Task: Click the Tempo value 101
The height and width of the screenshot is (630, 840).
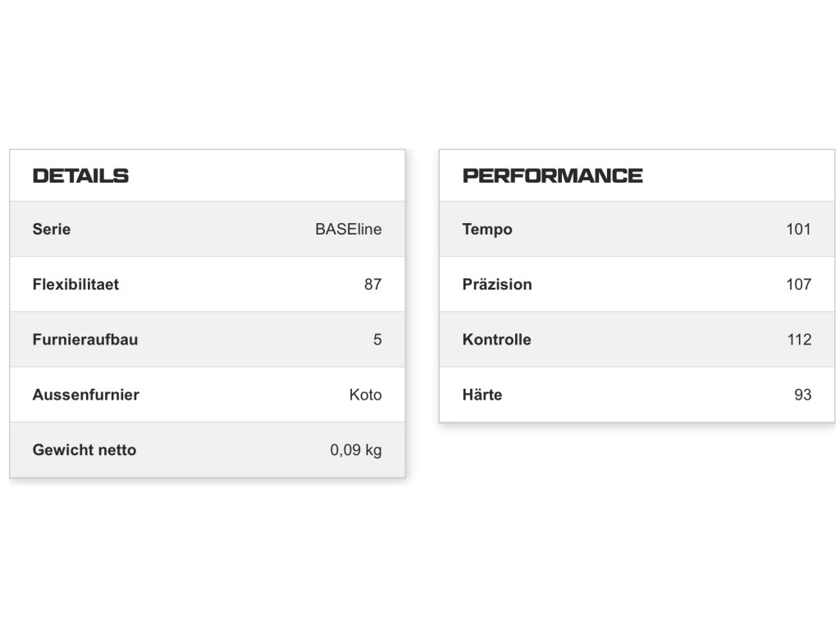Action: [798, 230]
